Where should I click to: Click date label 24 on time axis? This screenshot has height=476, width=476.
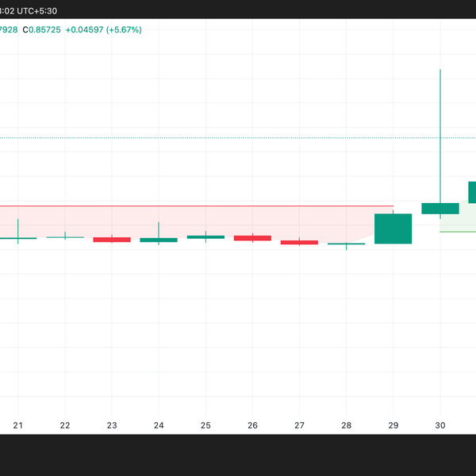tap(159, 425)
